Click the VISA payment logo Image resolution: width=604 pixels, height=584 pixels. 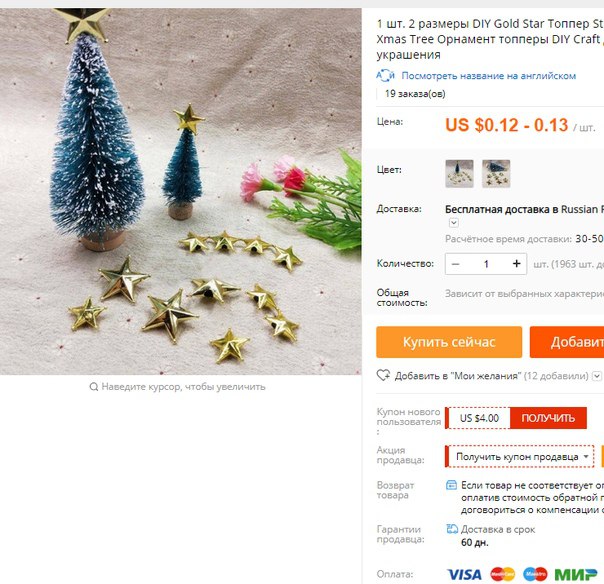tap(464, 574)
